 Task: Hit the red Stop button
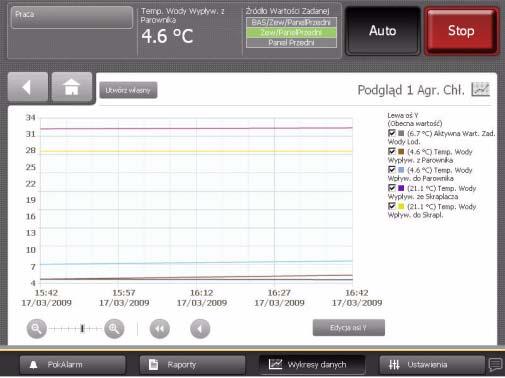pyautogui.click(x=461, y=31)
